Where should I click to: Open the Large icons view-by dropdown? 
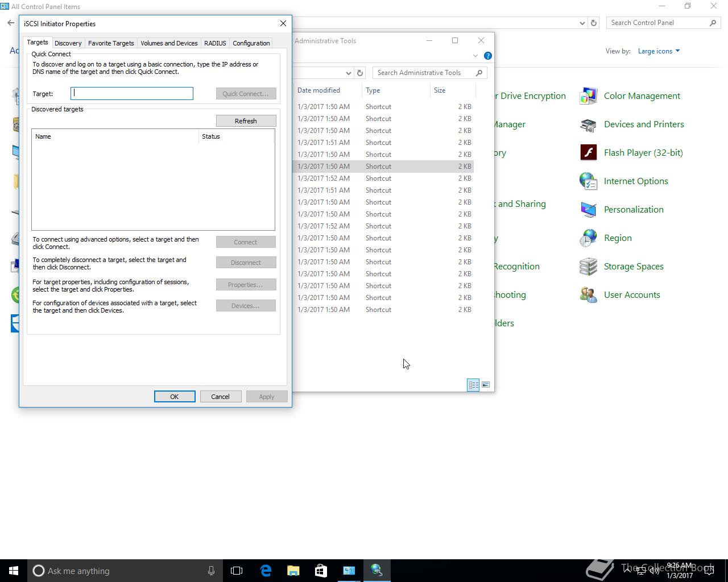[659, 51]
